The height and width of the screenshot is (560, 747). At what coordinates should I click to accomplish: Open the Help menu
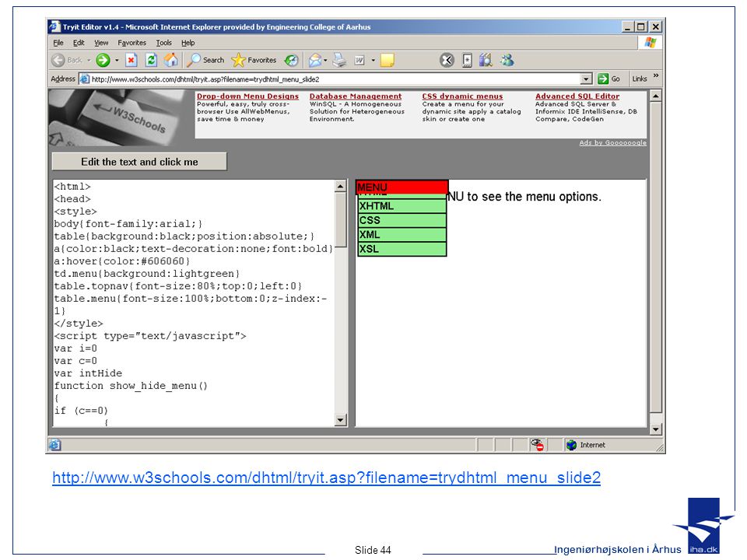tap(188, 43)
